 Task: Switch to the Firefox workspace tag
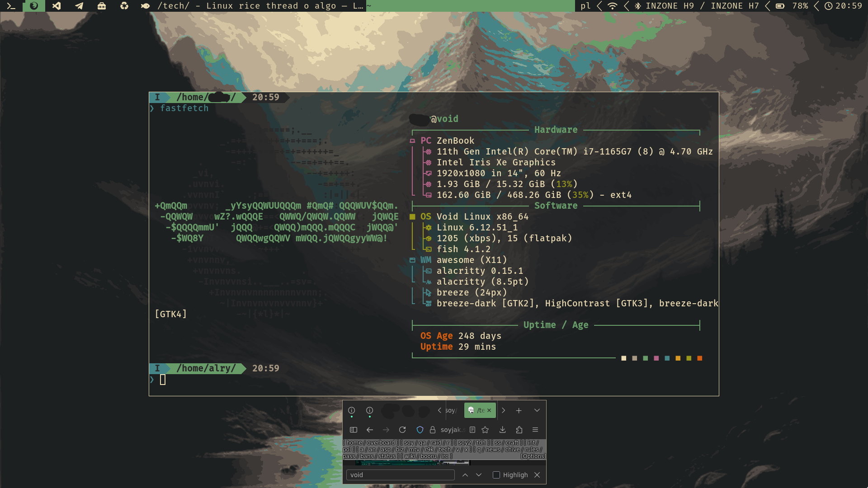tap(34, 6)
